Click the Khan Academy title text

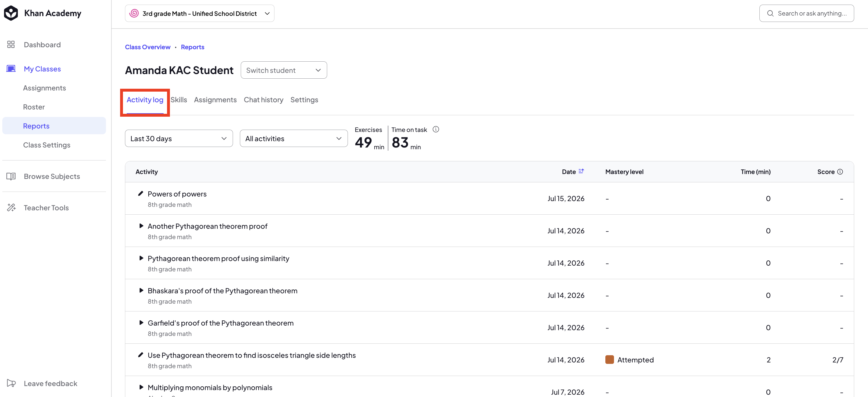(53, 13)
